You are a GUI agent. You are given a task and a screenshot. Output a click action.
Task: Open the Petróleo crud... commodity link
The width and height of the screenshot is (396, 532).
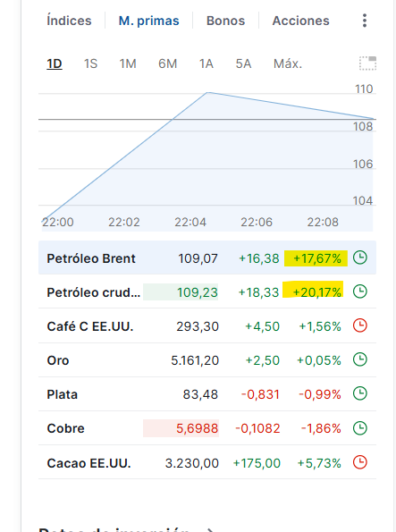click(93, 292)
